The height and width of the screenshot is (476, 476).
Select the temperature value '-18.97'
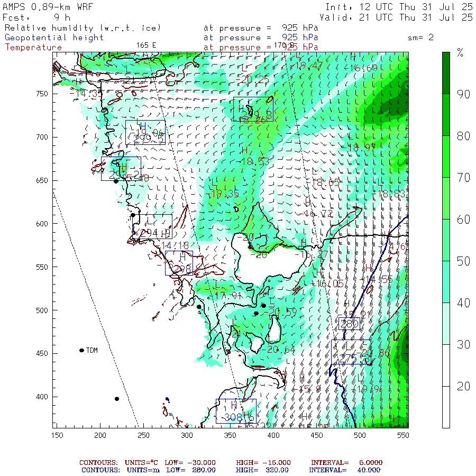[x=359, y=148]
